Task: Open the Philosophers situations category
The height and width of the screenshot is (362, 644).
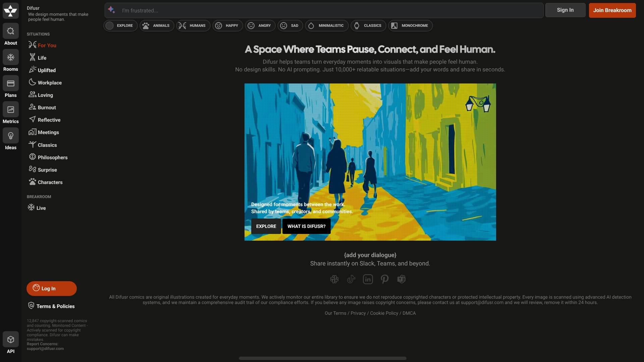Action: pos(52,157)
